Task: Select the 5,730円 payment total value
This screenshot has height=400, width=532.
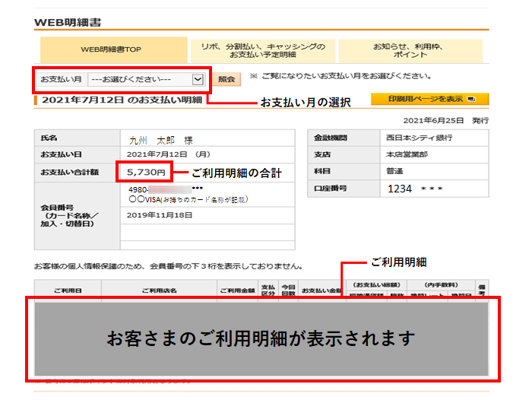Action: coord(146,172)
